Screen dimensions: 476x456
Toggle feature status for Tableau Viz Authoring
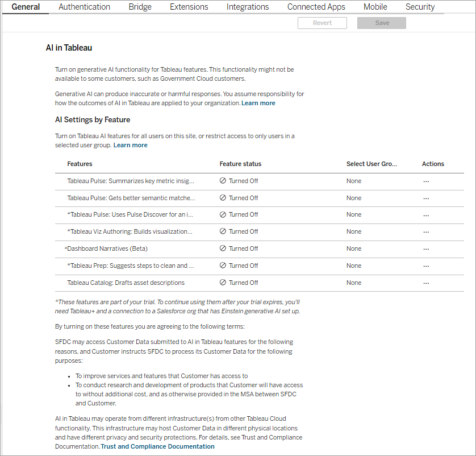(223, 231)
